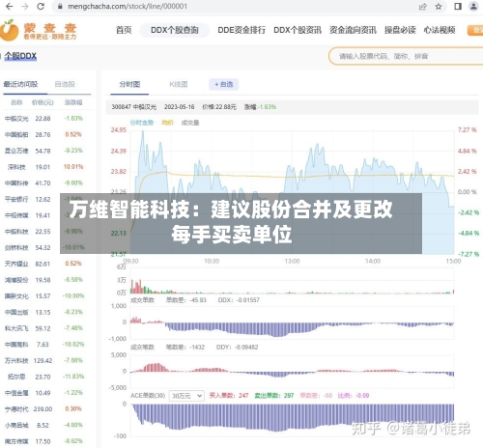
Task: Click the lock icon in the address bar
Action: pos(60,6)
